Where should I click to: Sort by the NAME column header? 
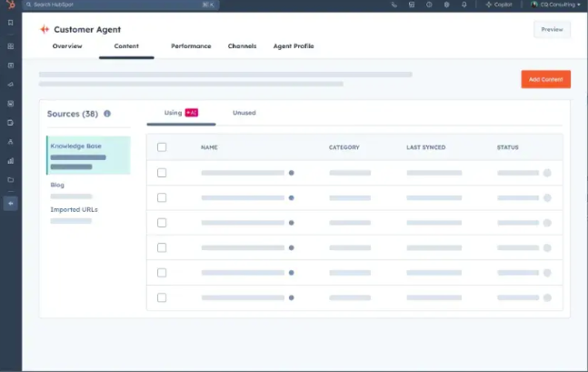point(209,147)
